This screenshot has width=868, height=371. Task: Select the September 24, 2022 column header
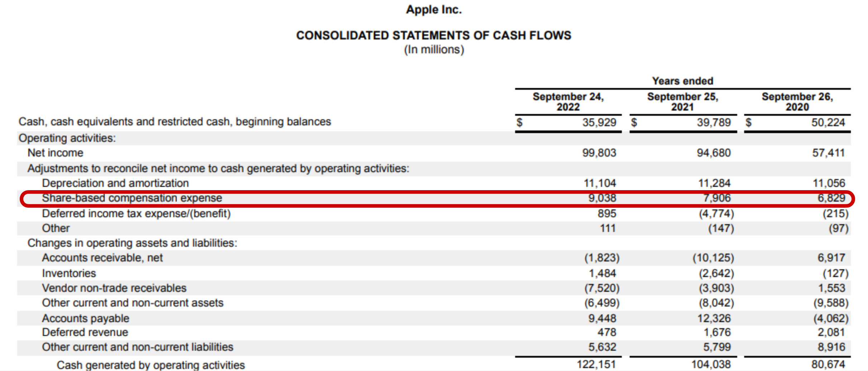pyautogui.click(x=568, y=102)
